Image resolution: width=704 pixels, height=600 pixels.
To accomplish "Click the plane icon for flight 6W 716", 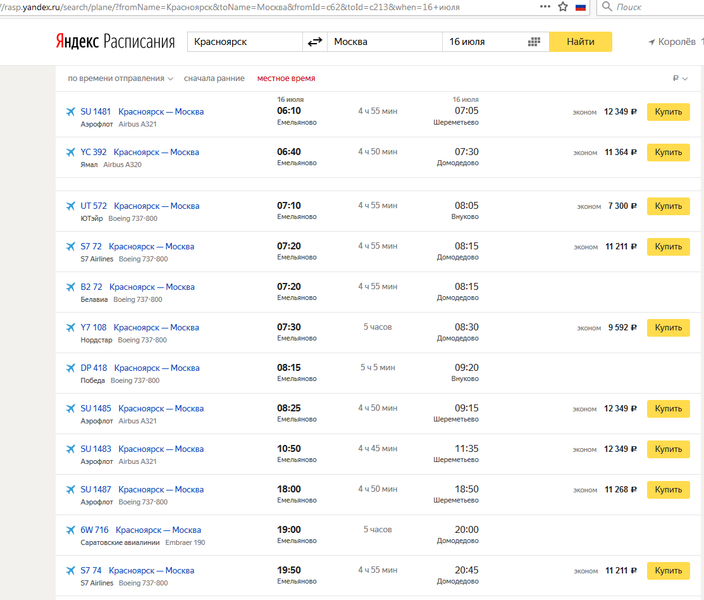I will [x=70, y=530].
